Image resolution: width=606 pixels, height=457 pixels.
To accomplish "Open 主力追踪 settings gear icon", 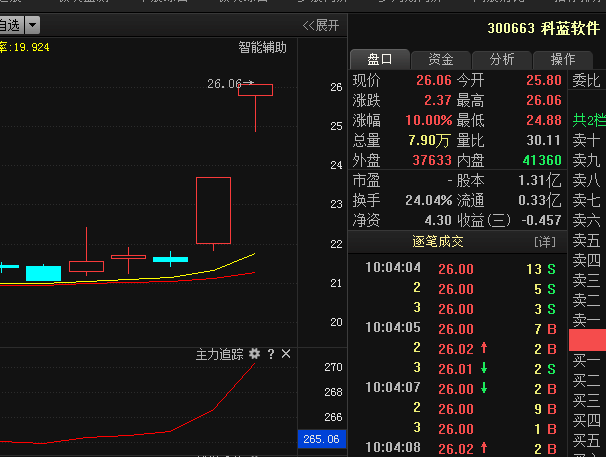I will (254, 354).
